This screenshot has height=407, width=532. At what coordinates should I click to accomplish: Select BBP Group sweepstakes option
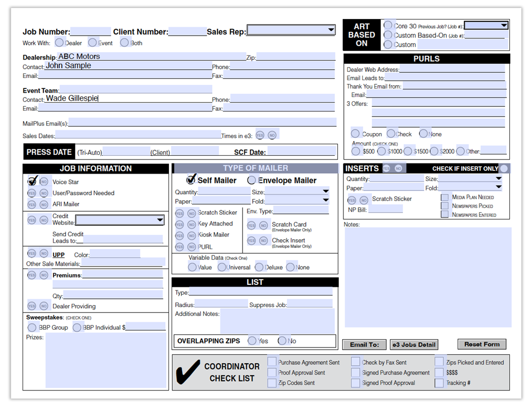32,328
